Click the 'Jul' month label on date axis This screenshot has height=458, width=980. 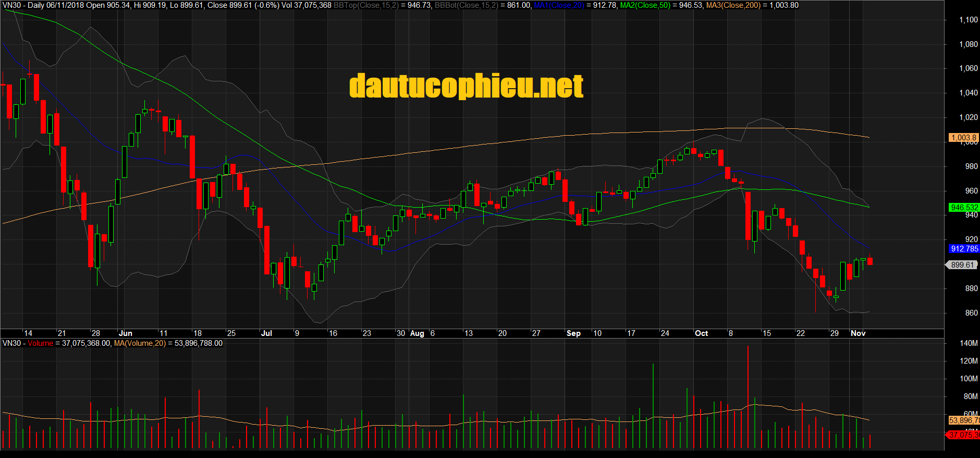coord(266,333)
